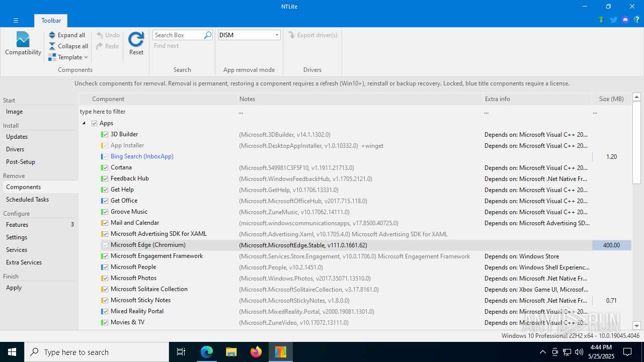This screenshot has height=362, width=644.
Task: Click the network tray icon
Action: pyautogui.click(x=567, y=352)
